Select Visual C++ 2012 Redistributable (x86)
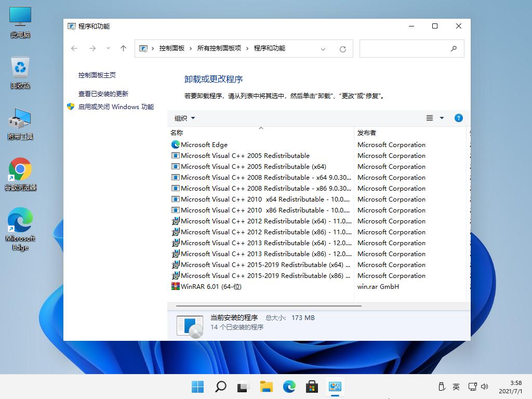Screen dimensions: 532x399 (261, 232)
